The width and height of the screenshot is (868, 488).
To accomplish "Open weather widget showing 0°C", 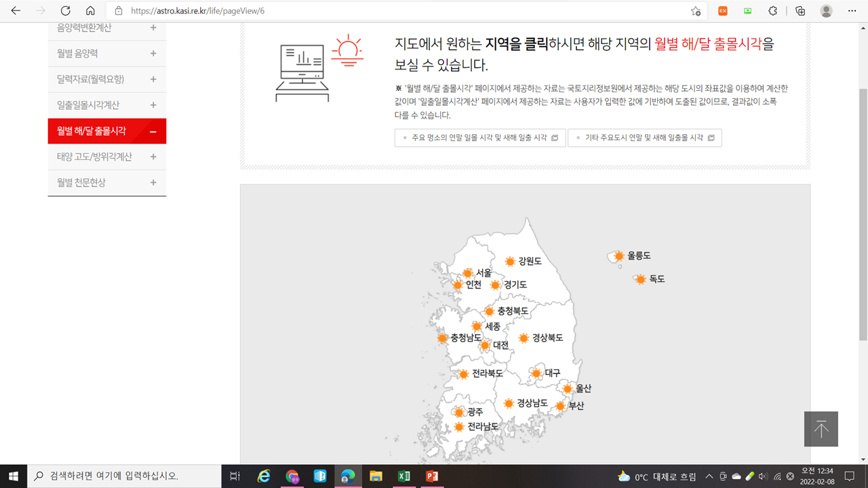I will point(657,476).
